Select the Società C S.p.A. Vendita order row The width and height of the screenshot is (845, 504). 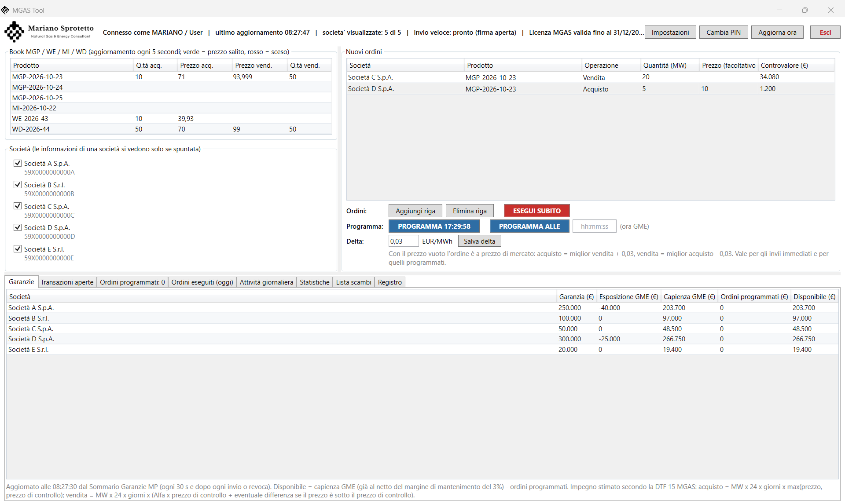tap(591, 77)
